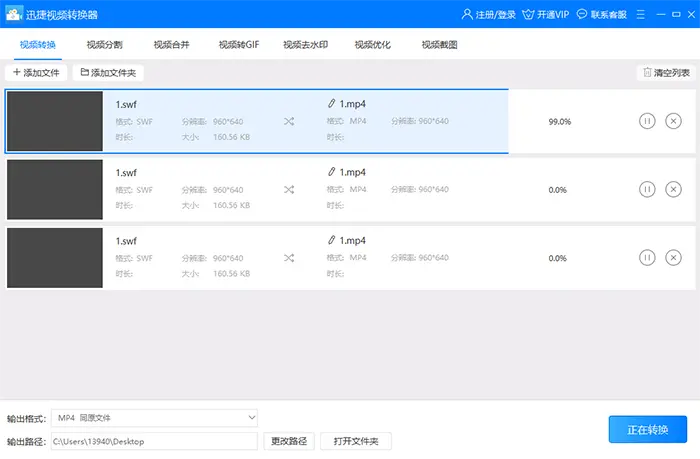The height and width of the screenshot is (459, 700).
Task: Switch to the 视频分割 tab
Action: click(x=104, y=45)
